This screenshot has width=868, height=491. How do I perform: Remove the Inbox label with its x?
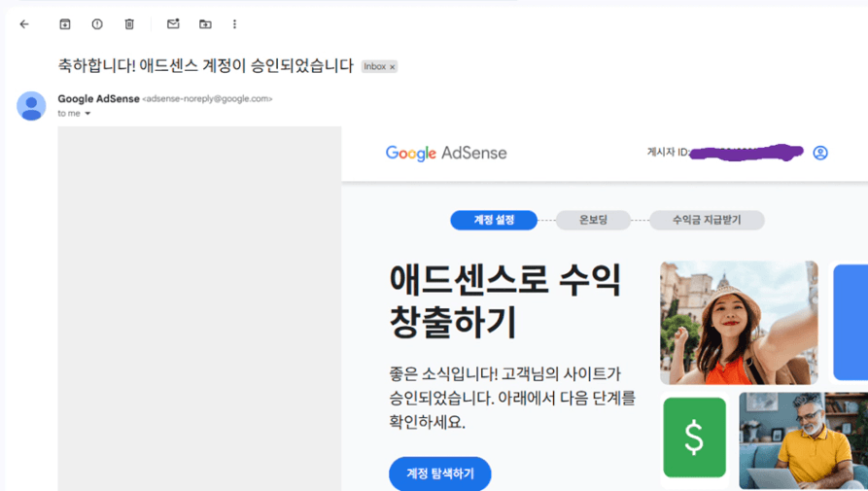pos(393,67)
